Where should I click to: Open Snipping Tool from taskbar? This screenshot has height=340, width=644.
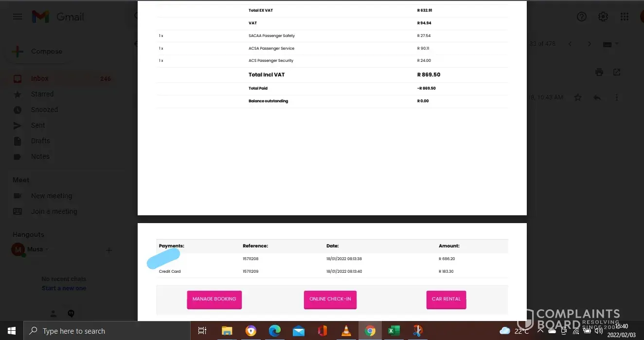tap(417, 331)
